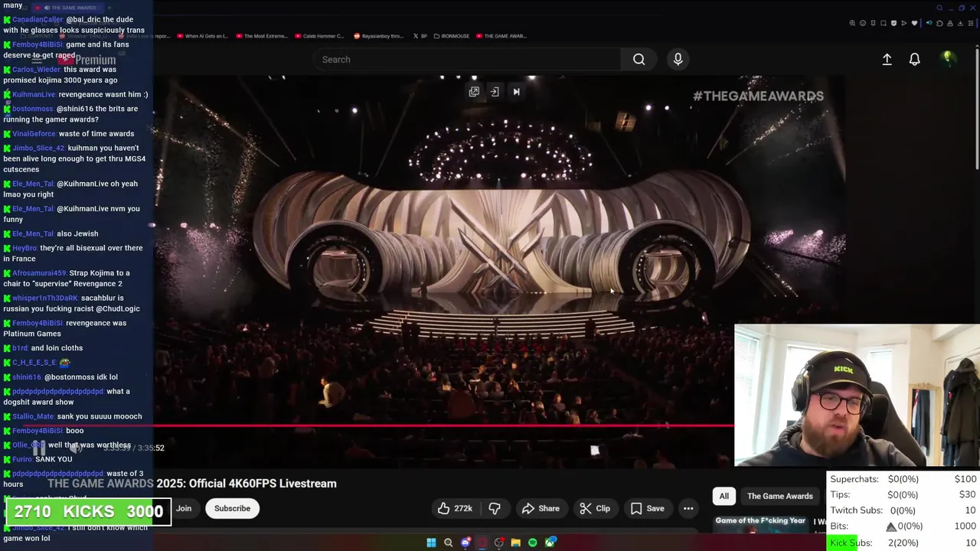The height and width of the screenshot is (551, 980).
Task: Open 'Game of the F*cking Year' thumbnail
Action: click(759, 523)
